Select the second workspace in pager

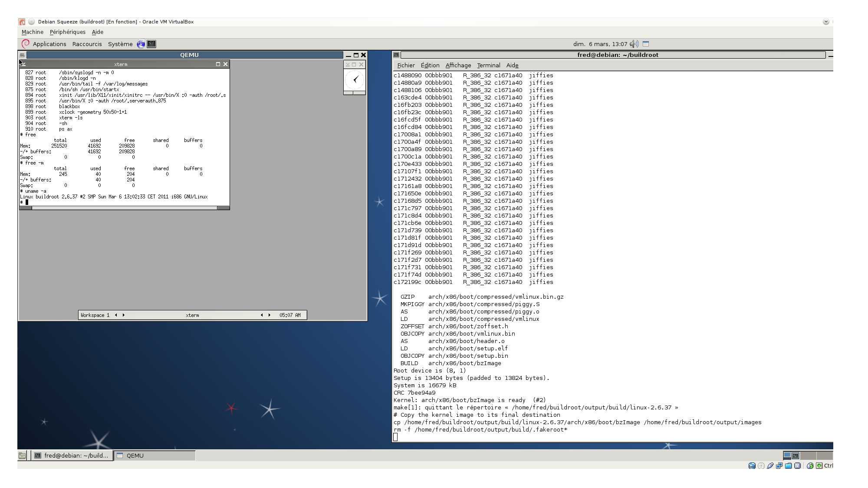[807, 455]
